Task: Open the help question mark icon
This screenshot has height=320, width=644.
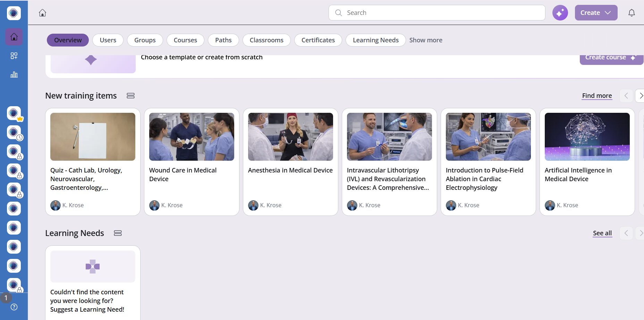Action: click(14, 307)
